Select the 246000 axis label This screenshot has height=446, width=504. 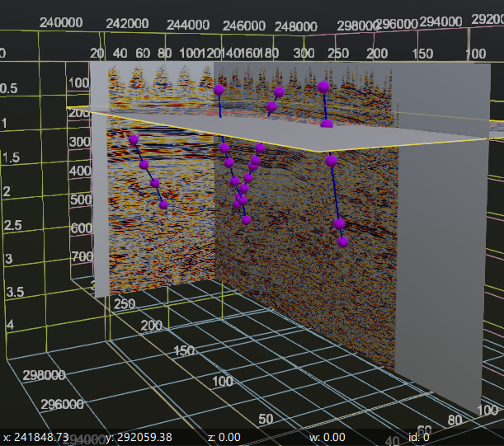point(244,26)
